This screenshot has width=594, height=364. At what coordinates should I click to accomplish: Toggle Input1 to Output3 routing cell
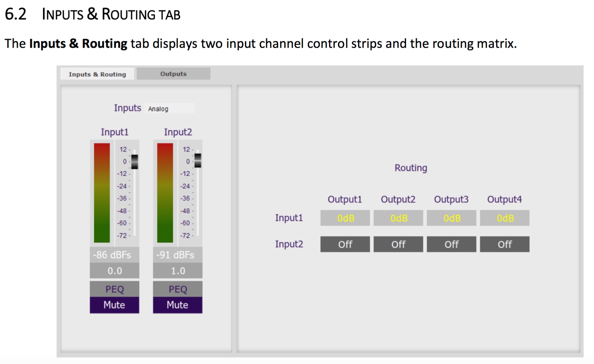(451, 218)
